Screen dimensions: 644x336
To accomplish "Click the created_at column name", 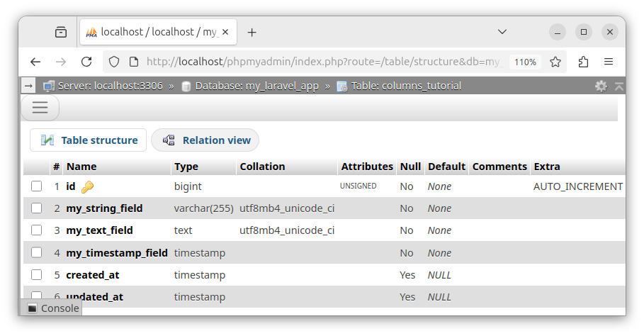I will click(92, 275).
